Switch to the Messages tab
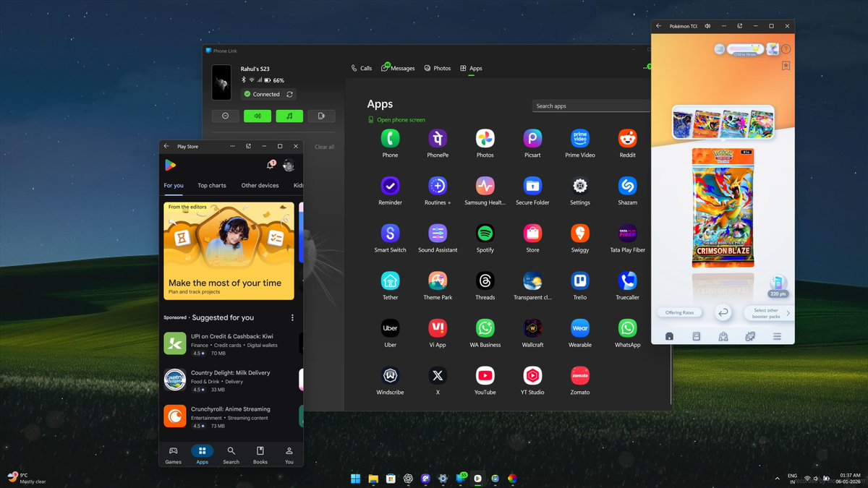The image size is (868, 488). pos(399,68)
